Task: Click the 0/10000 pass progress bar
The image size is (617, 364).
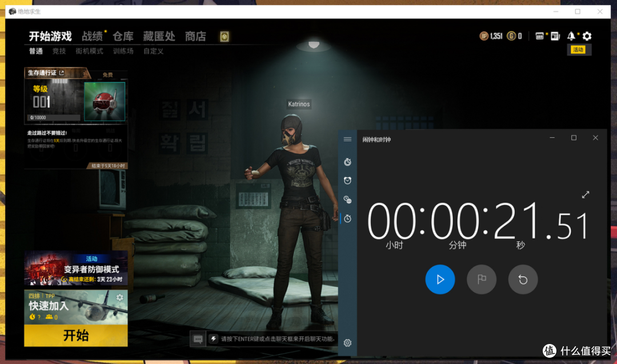Action: (54, 117)
